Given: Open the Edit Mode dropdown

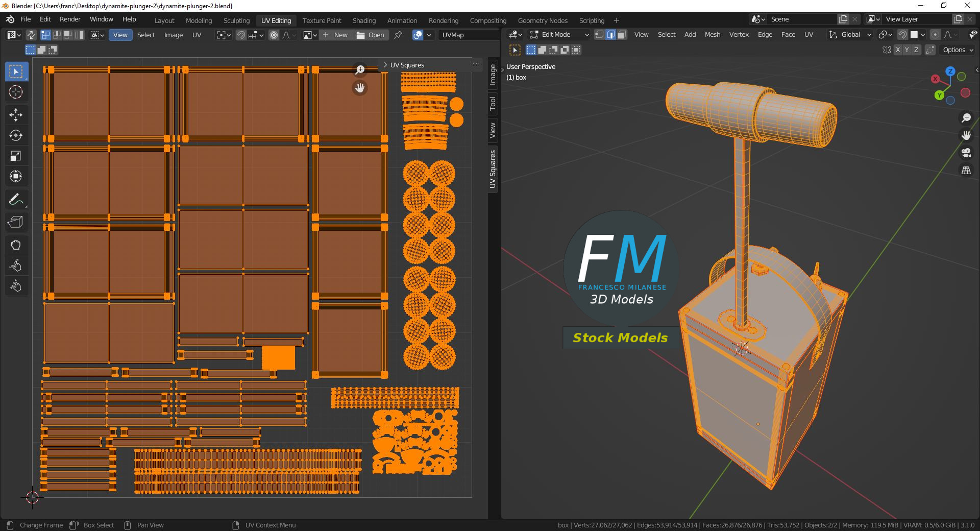Looking at the screenshot, I should [x=559, y=35].
